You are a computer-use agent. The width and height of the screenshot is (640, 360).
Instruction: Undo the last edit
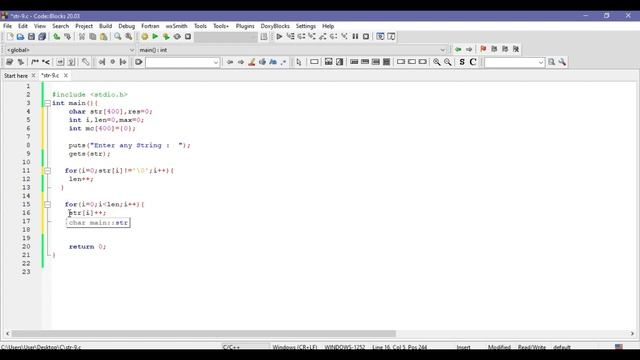(x=57, y=37)
